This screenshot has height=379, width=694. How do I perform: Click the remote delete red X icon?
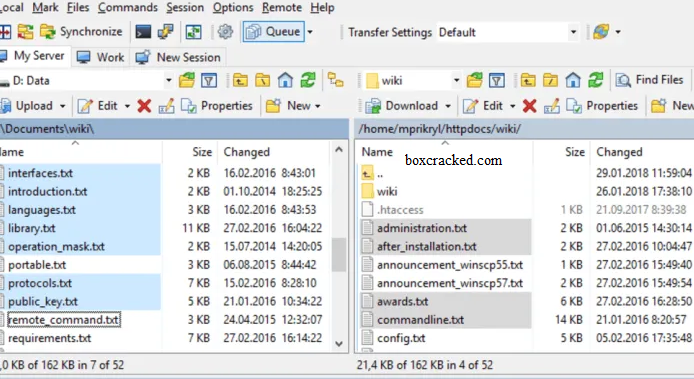coord(529,106)
